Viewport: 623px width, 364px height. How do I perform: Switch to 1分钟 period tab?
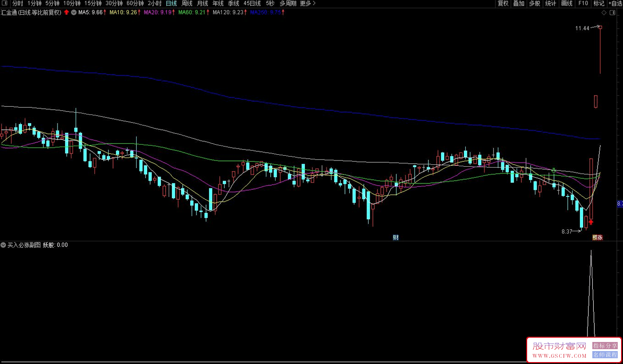[35, 3]
